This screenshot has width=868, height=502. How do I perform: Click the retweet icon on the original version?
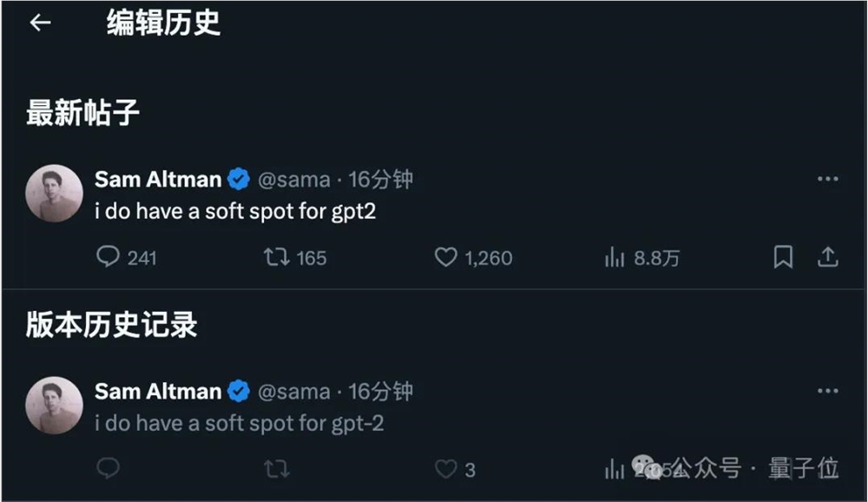tap(276, 469)
